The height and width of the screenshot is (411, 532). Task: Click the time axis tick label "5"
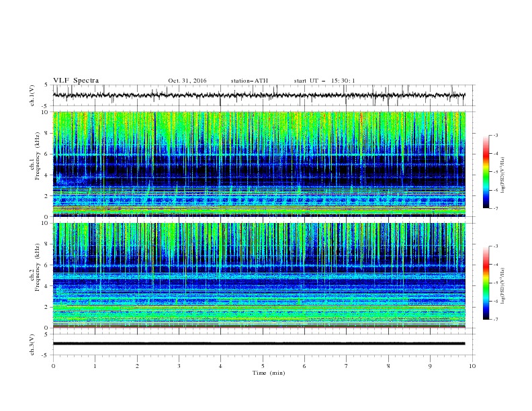[x=263, y=366]
